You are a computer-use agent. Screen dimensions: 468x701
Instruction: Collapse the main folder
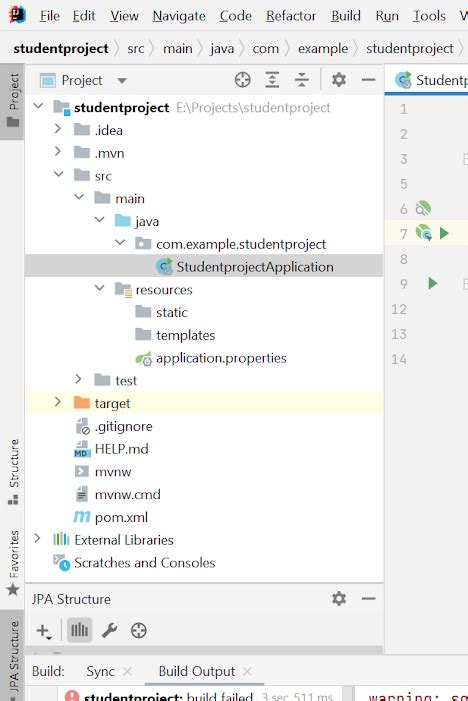[x=79, y=197]
